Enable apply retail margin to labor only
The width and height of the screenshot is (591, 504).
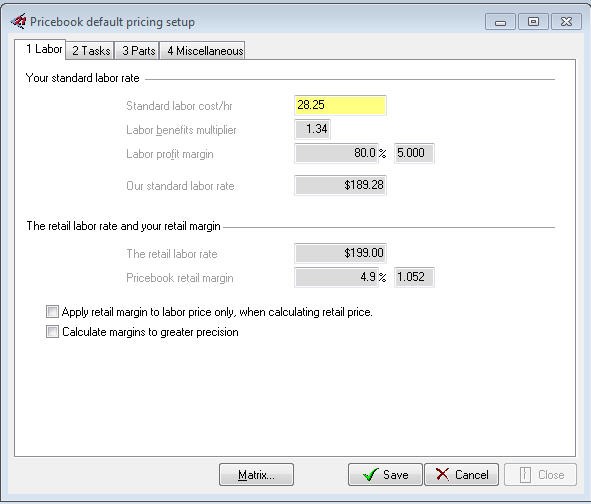pyautogui.click(x=52, y=312)
